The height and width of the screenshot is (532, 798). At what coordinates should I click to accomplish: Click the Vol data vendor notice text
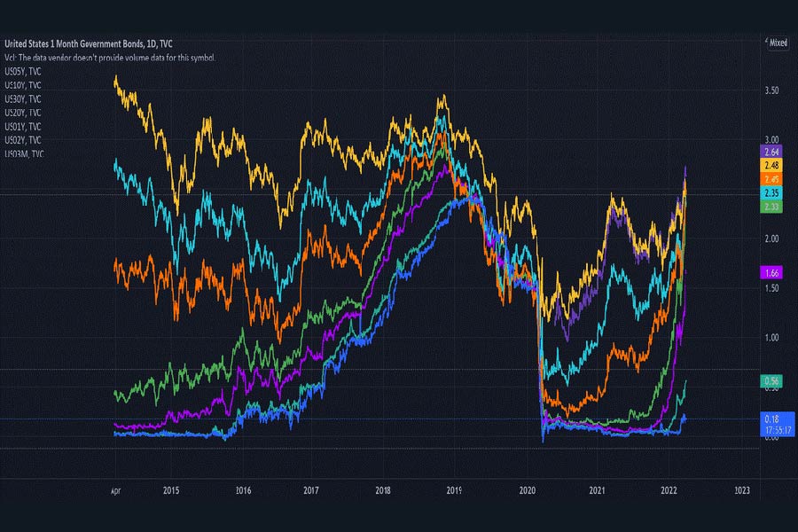click(110, 58)
